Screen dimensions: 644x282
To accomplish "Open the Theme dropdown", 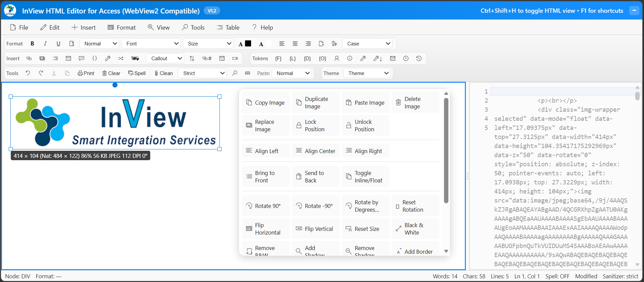I will coord(367,73).
